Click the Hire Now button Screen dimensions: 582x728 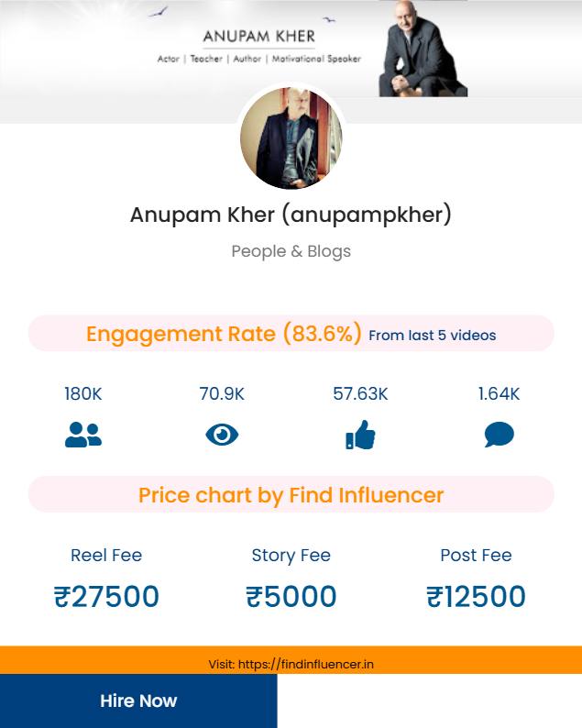click(x=138, y=700)
